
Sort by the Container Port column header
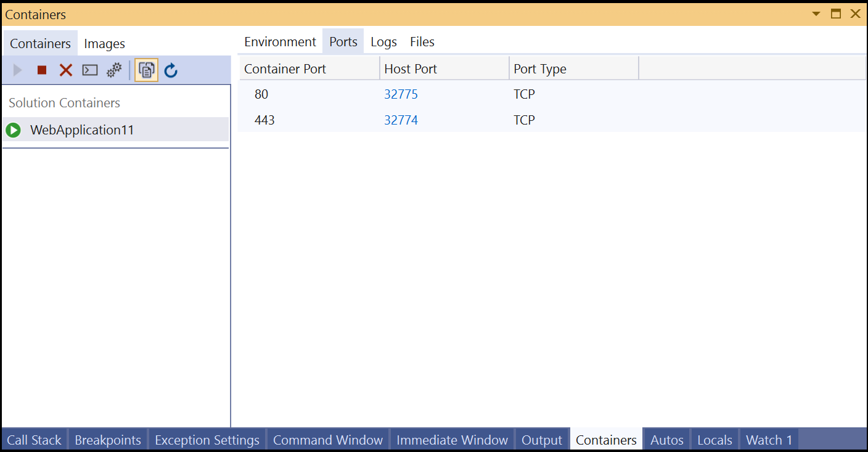point(284,68)
